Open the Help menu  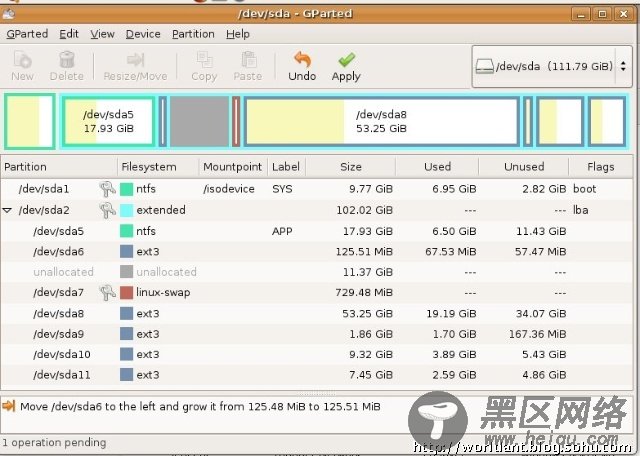click(238, 34)
